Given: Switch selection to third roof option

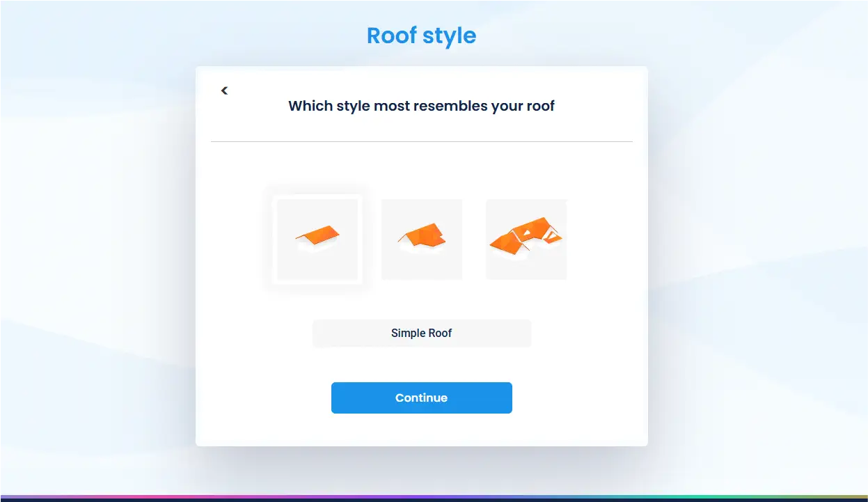Looking at the screenshot, I should (526, 240).
